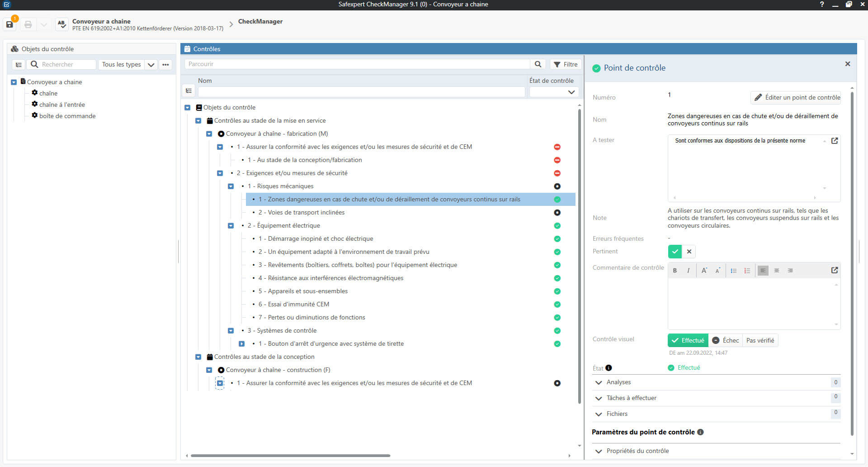The width and height of the screenshot is (868, 467).
Task: Click the print icon in the top toolbar
Action: click(28, 24)
